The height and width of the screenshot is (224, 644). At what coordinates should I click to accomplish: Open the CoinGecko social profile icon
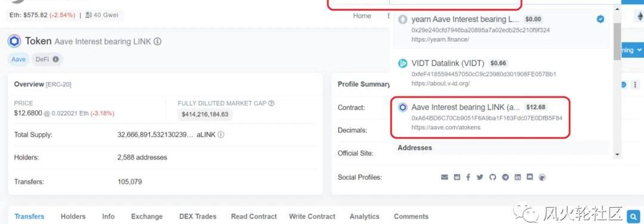pyautogui.click(x=542, y=178)
